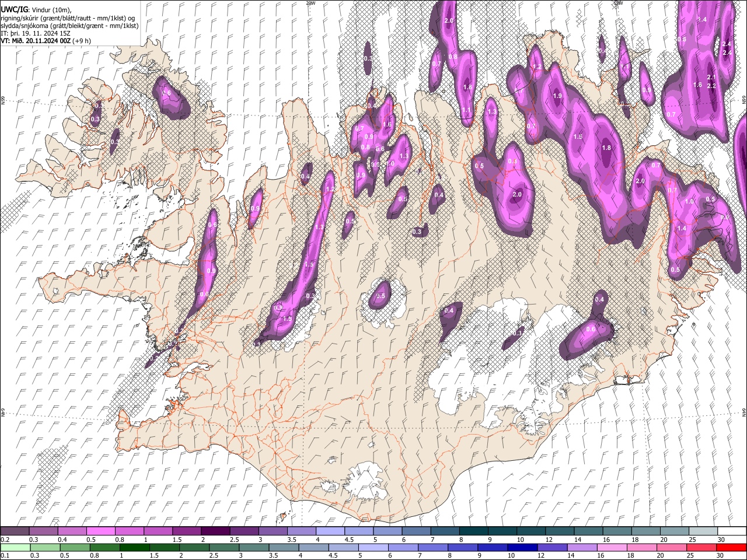This screenshot has height=560, width=747.
Task: Click the '2.1' precipitation value label
Action: [x=711, y=77]
